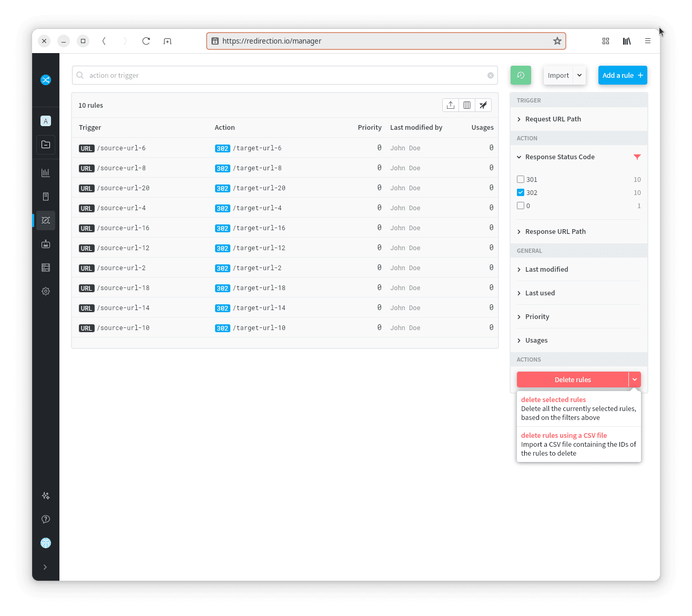Screen dimensions: 692x616
Task: Open the /source-url-10 rule row
Action: tap(285, 328)
